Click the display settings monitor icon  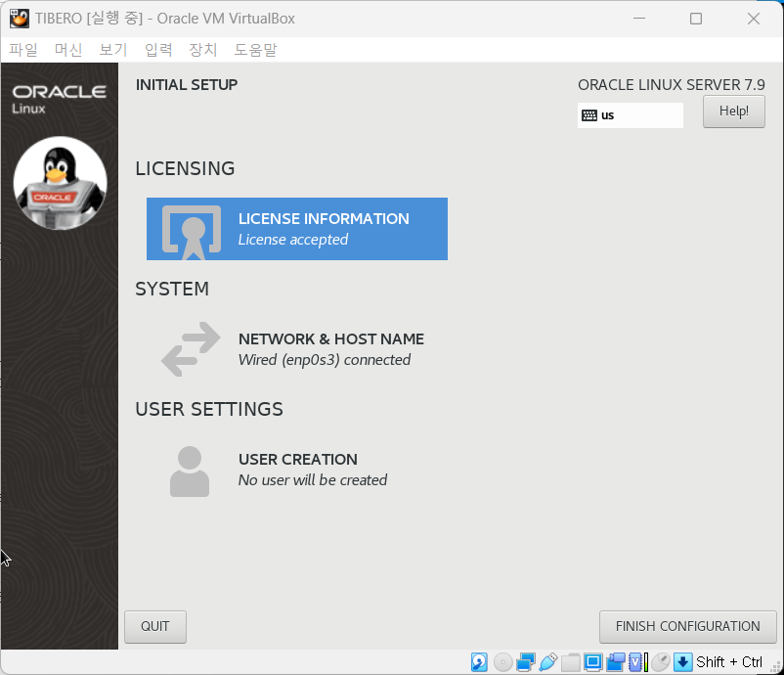[593, 662]
